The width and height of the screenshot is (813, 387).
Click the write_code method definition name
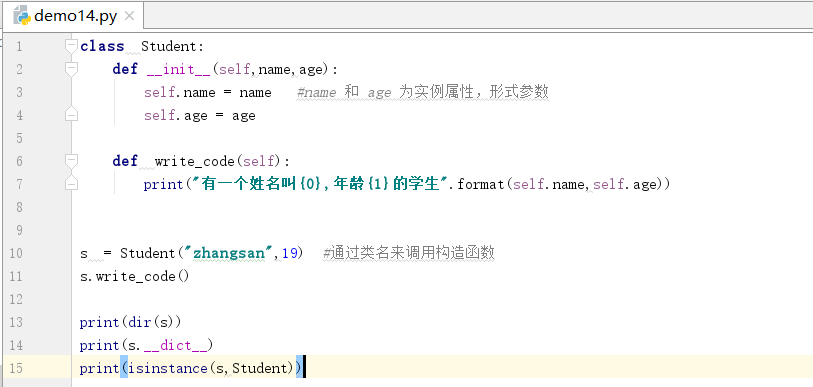pyautogui.click(x=195, y=161)
